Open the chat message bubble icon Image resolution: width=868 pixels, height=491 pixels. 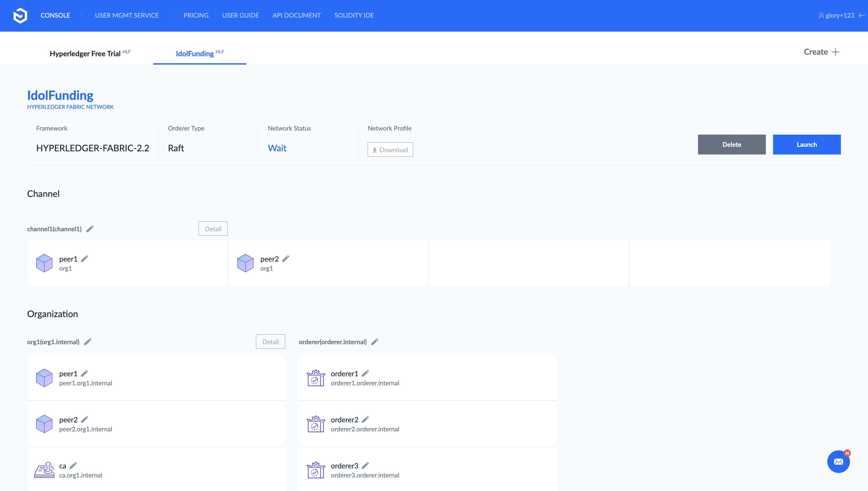[838, 462]
